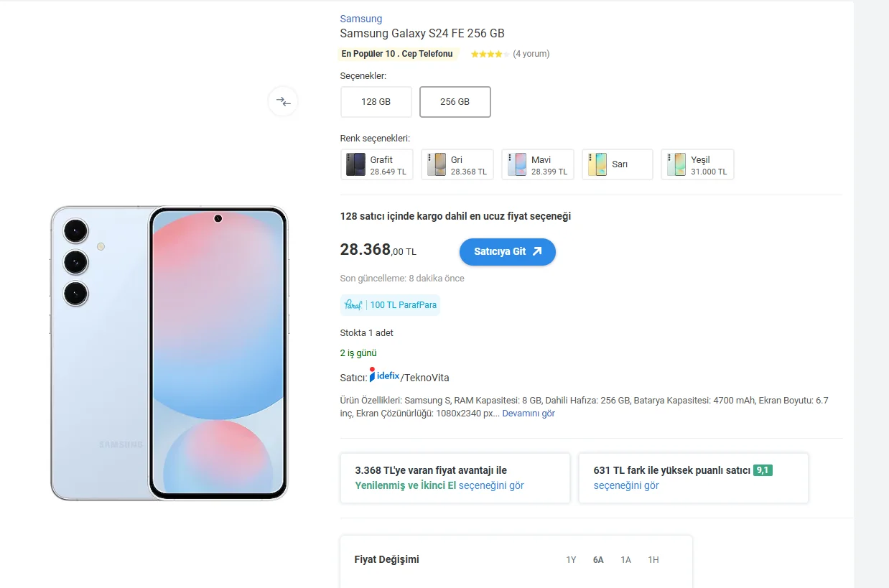Screen dimensions: 889x588
Task: Switch price chart to 1Y tab
Action: tap(571, 560)
